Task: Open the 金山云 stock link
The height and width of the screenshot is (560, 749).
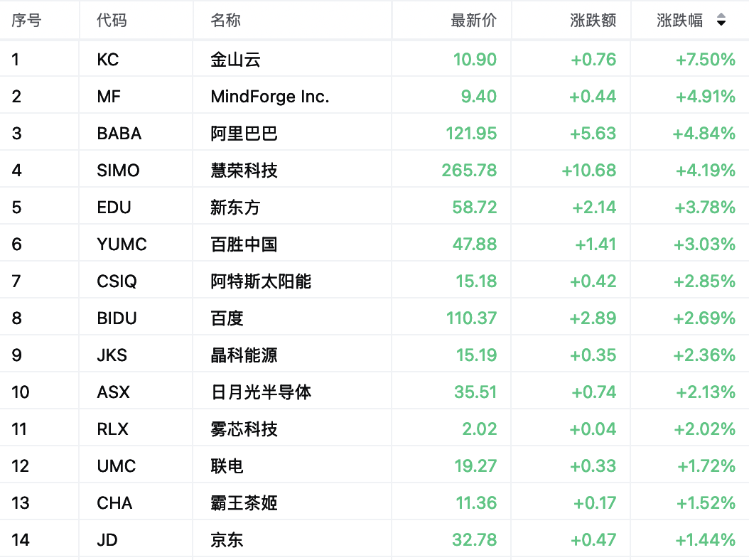Action: coord(235,60)
